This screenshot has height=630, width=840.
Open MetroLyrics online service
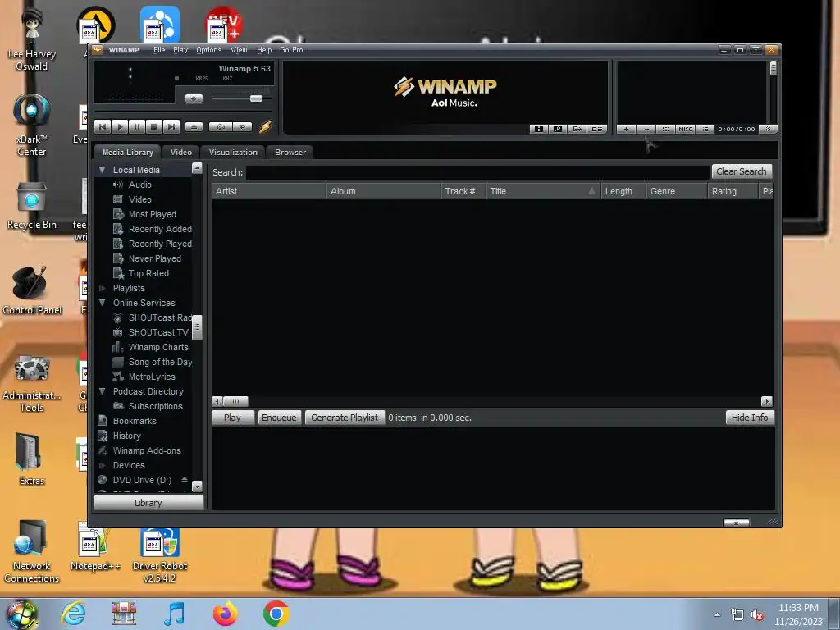click(152, 377)
